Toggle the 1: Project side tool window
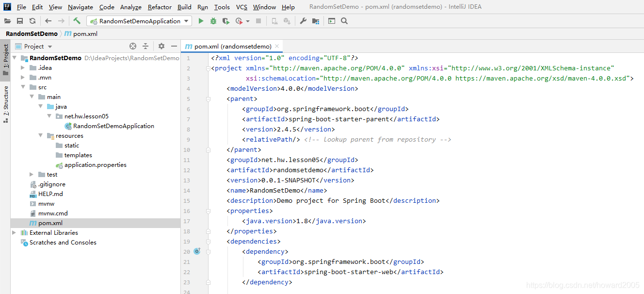The image size is (644, 294). (x=6, y=60)
